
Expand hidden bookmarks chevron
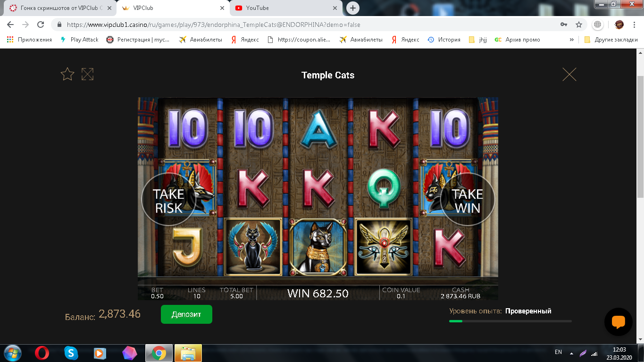[x=572, y=40]
